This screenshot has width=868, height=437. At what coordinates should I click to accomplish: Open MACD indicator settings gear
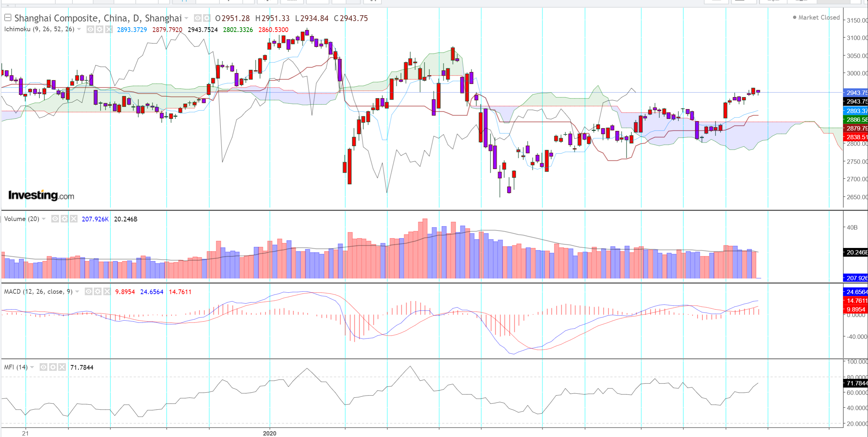(x=98, y=292)
